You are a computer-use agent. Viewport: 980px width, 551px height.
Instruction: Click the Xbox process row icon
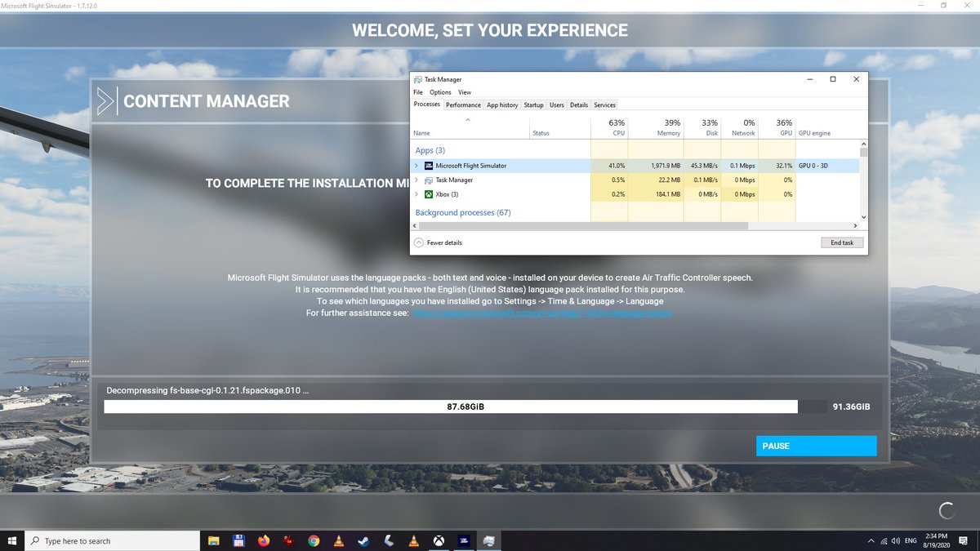(429, 194)
